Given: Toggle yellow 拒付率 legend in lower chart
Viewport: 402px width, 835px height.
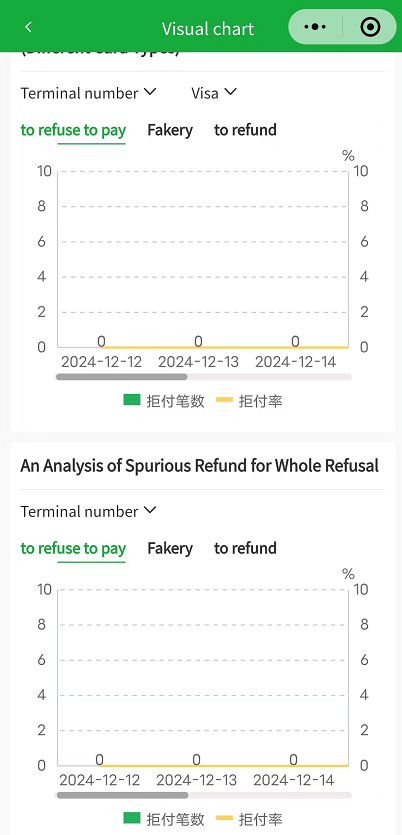Looking at the screenshot, I should [249, 819].
